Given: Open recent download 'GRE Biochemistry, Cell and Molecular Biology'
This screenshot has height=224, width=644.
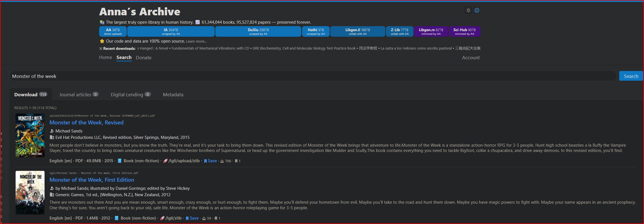Looking at the screenshot, I should (x=304, y=48).
